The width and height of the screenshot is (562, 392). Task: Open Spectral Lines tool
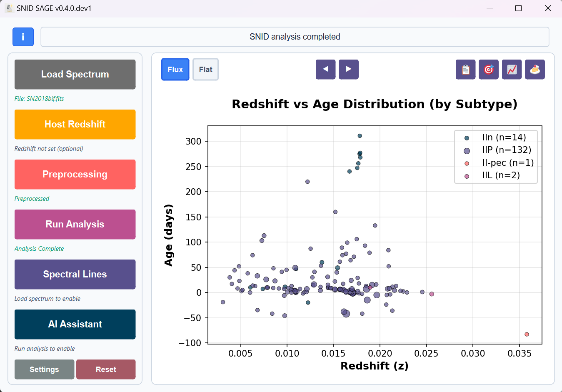75,274
